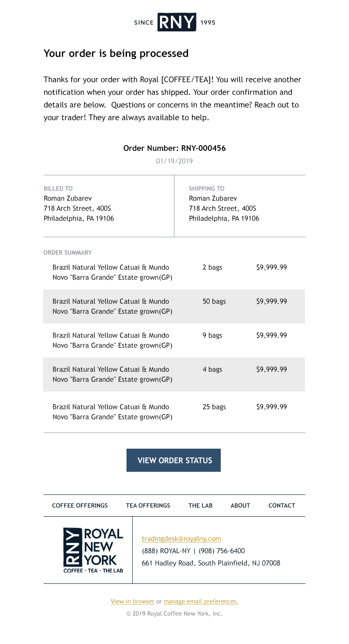The width and height of the screenshot is (349, 644).
Task: Visit the Contact navigation link
Action: tap(282, 506)
